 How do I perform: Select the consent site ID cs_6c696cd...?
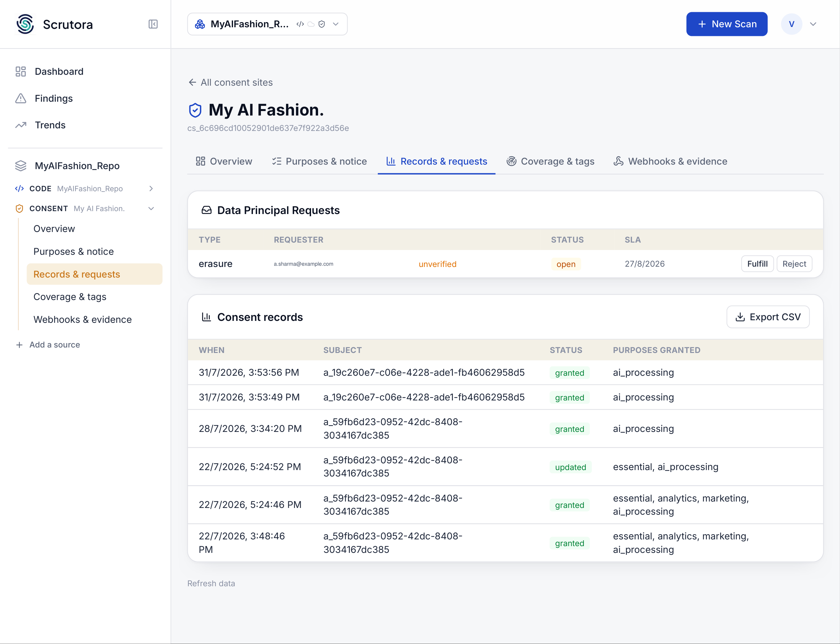(268, 128)
